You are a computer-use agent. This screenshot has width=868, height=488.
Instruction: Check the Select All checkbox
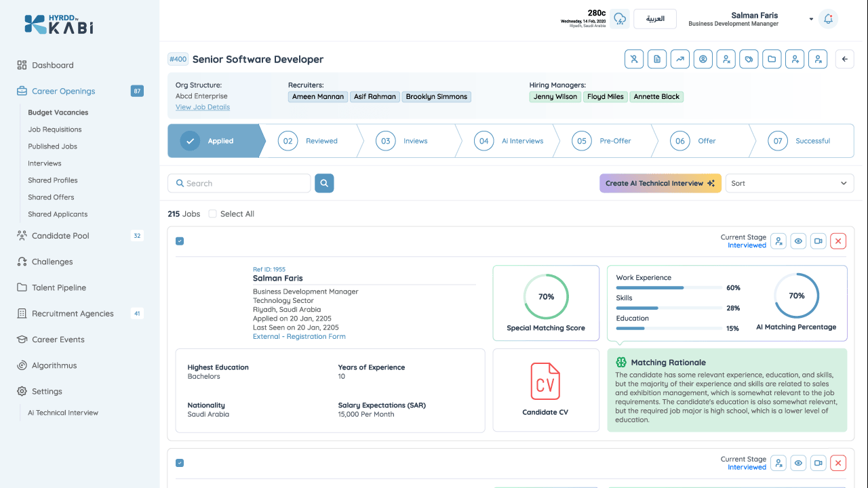click(x=212, y=213)
